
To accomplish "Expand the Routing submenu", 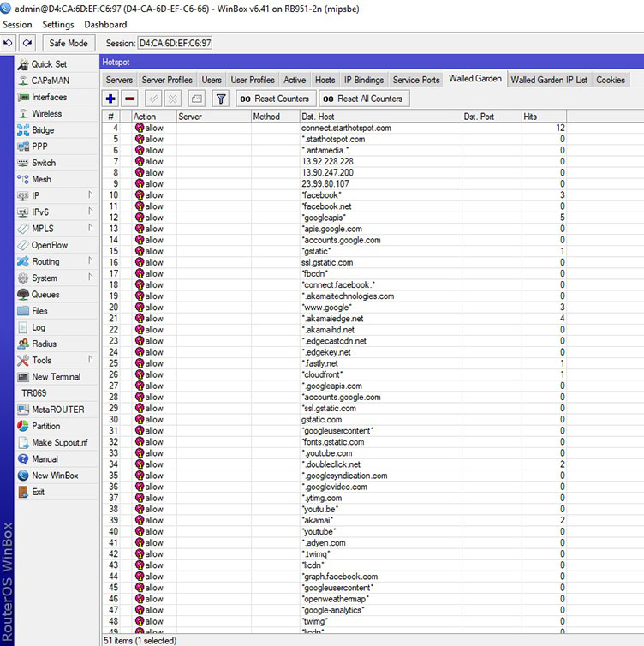I will tap(90, 260).
